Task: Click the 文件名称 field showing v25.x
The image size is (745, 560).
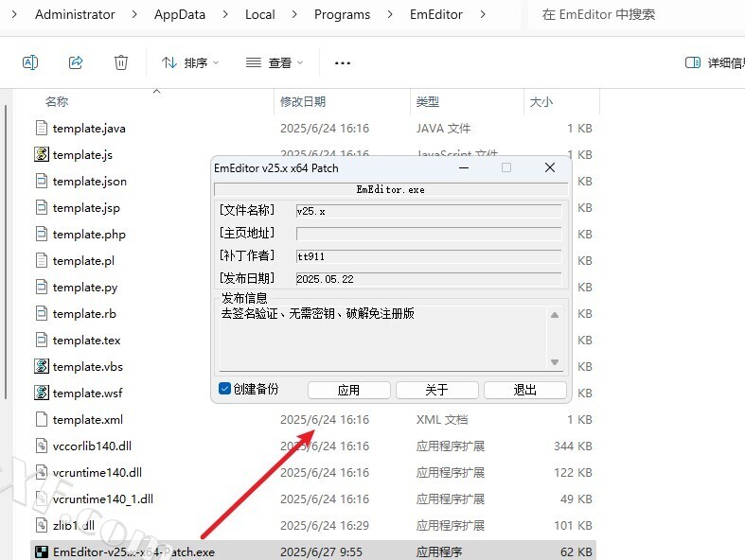Action: tap(429, 211)
